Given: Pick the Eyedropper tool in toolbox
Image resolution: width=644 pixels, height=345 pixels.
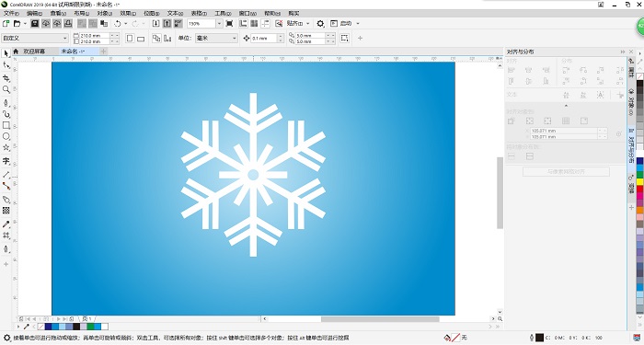Looking at the screenshot, I should 6,224.
